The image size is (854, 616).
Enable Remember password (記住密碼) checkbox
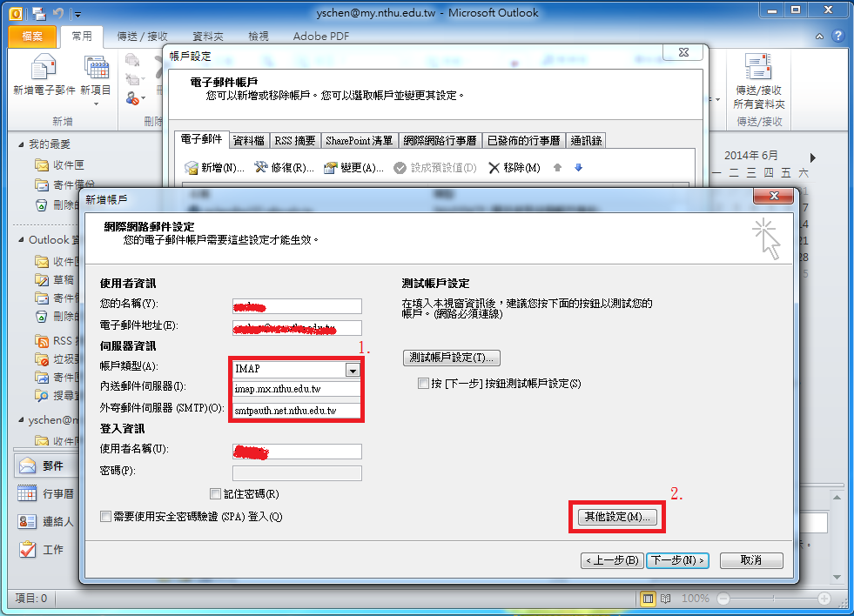tap(216, 494)
